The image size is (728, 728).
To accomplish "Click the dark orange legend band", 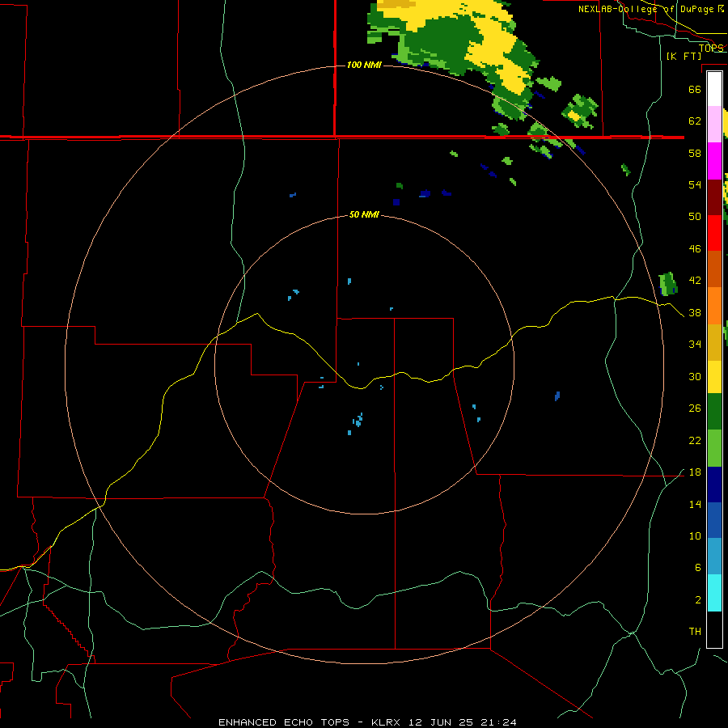I will pyautogui.click(x=714, y=269).
